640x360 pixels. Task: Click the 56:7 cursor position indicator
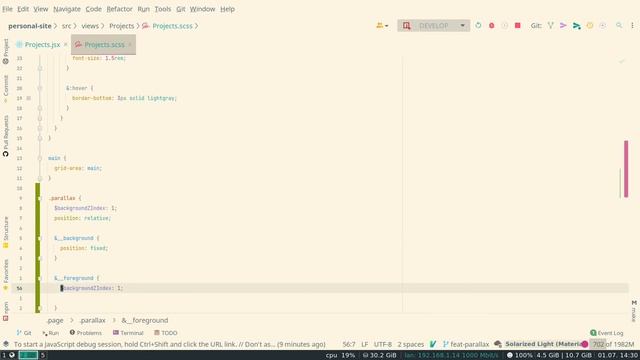349,344
